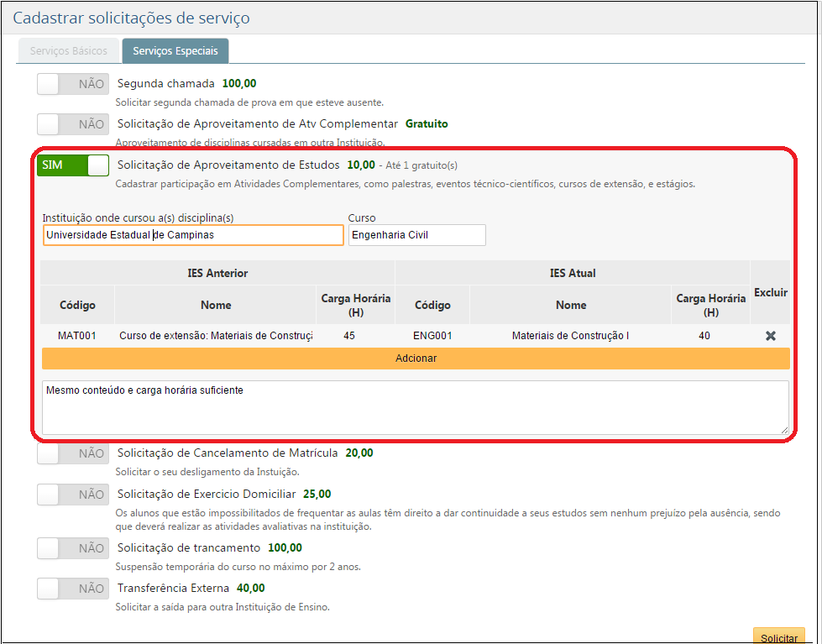Enable the Solicitação de Cancelamento de Matrícula toggle
This screenshot has width=822, height=644.
click(71, 453)
